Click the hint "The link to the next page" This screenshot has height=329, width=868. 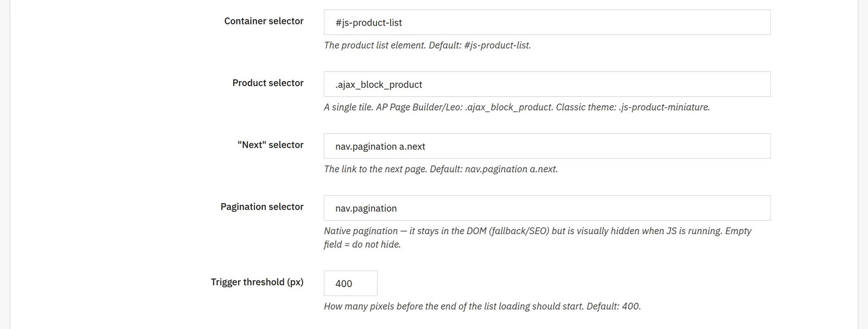(x=441, y=169)
